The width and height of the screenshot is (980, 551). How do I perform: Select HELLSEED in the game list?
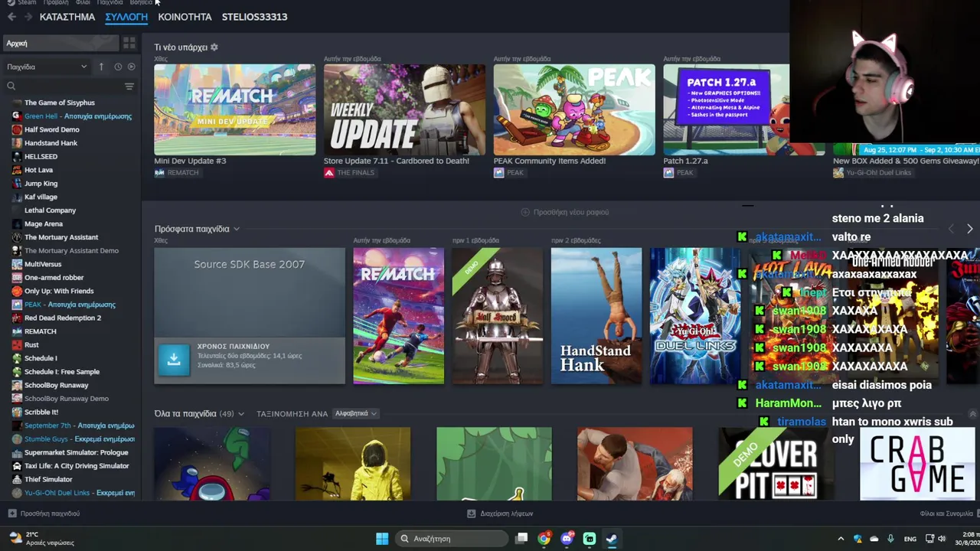point(41,156)
